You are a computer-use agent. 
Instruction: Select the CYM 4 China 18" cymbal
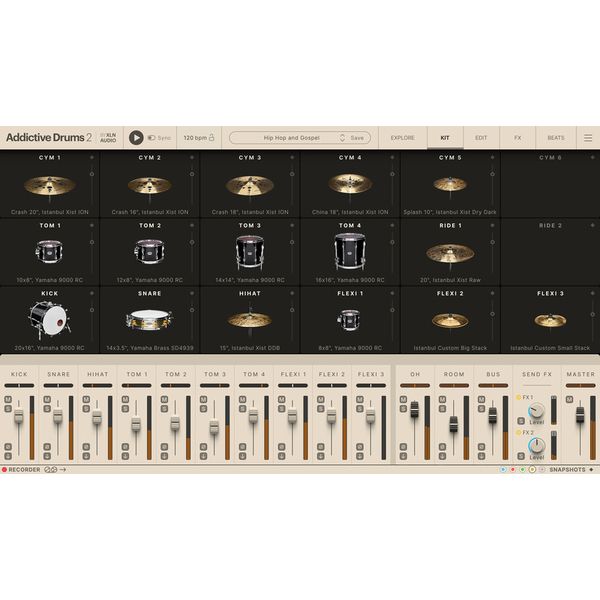point(350,184)
